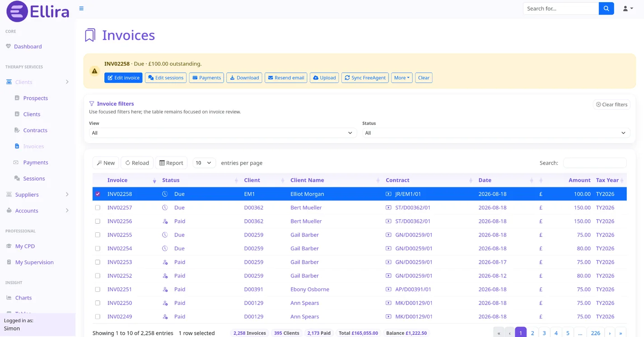Click the blue search magnifier button
Viewport: 644px width, 337px height.
tap(606, 9)
